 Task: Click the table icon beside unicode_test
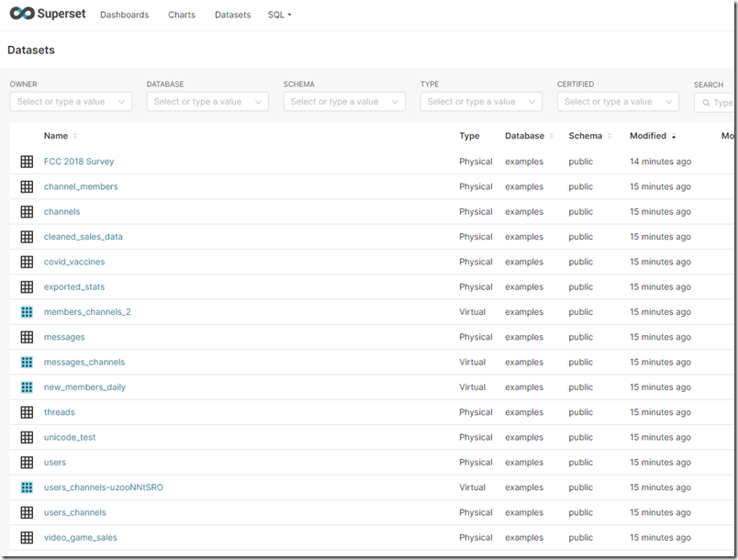(x=27, y=437)
